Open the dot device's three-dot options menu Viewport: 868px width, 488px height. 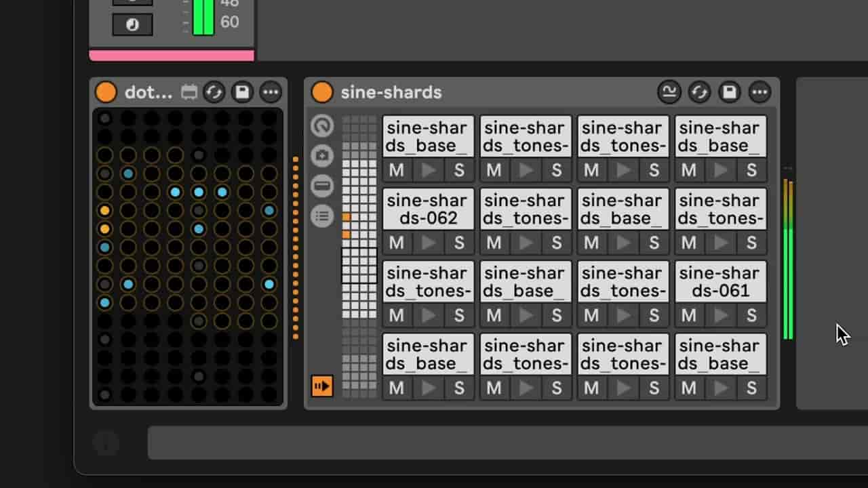click(271, 92)
